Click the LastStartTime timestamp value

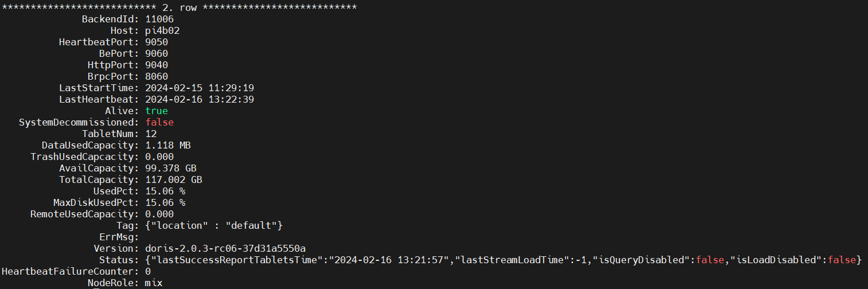pyautogui.click(x=200, y=88)
